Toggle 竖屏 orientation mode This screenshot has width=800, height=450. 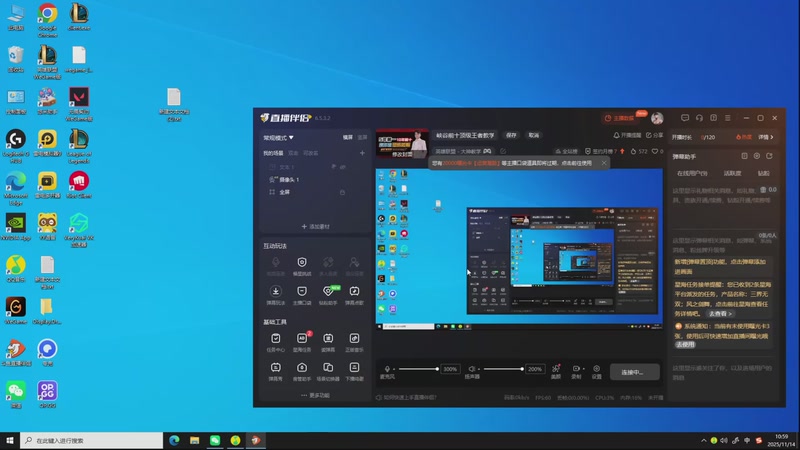(x=362, y=137)
